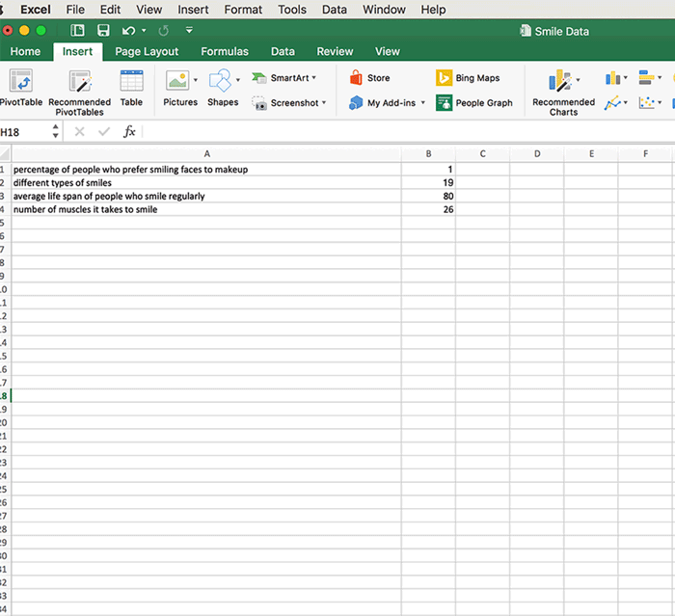Open the Format menu in menu bar
The width and height of the screenshot is (675, 616).
[x=243, y=10]
